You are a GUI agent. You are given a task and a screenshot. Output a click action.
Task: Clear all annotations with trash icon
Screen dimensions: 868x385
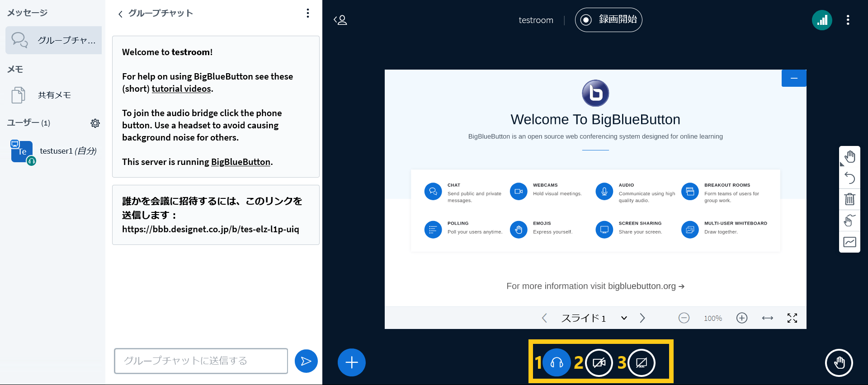[849, 199]
